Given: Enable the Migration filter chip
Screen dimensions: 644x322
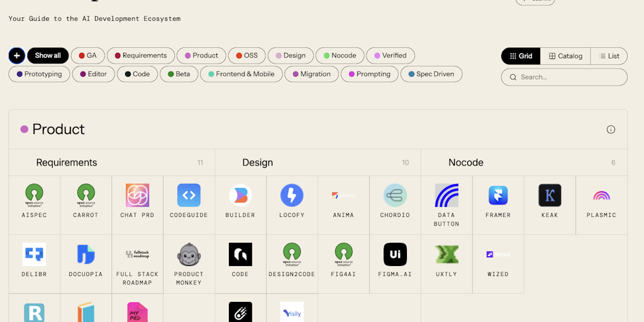Looking at the screenshot, I should pos(312,74).
